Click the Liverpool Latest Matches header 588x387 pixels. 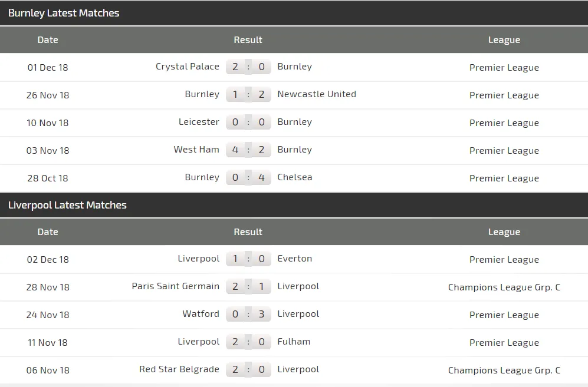point(67,205)
